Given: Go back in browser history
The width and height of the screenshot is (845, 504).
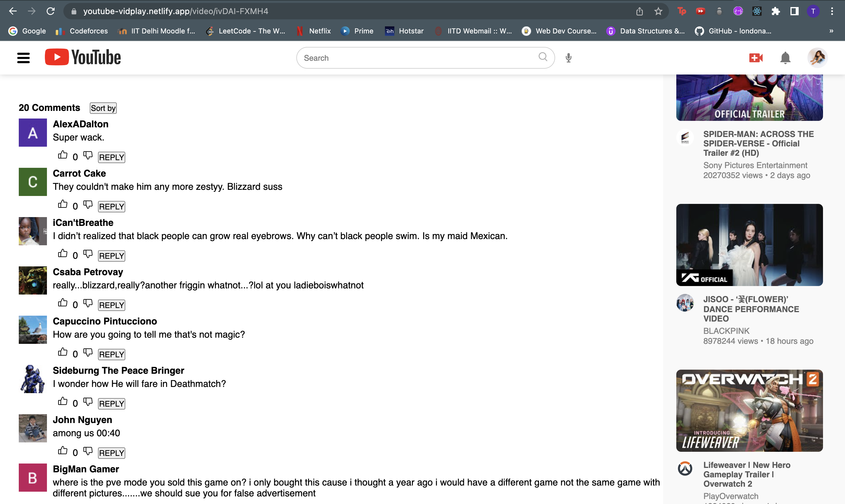Looking at the screenshot, I should tap(13, 11).
